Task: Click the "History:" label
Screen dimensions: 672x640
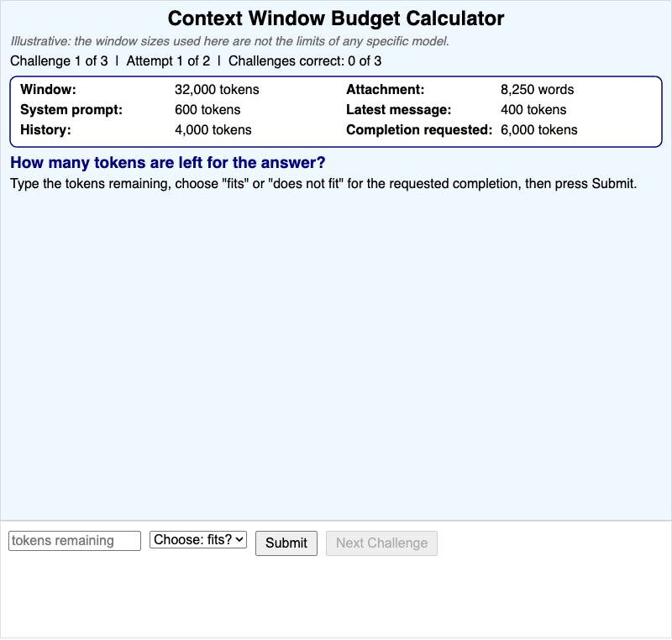Action: tap(45, 130)
